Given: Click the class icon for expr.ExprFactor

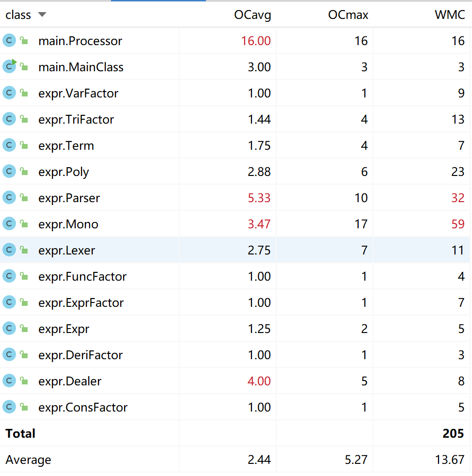Looking at the screenshot, I should coord(9,302).
